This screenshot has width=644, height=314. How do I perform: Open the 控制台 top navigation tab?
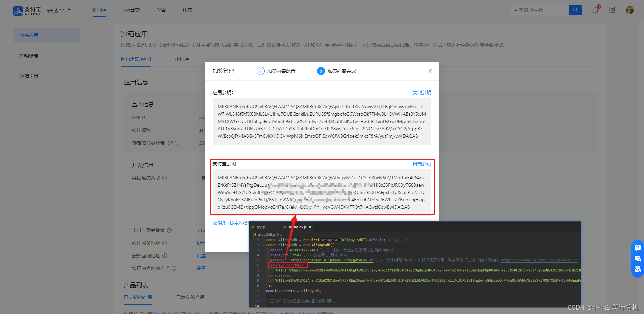(x=100, y=10)
